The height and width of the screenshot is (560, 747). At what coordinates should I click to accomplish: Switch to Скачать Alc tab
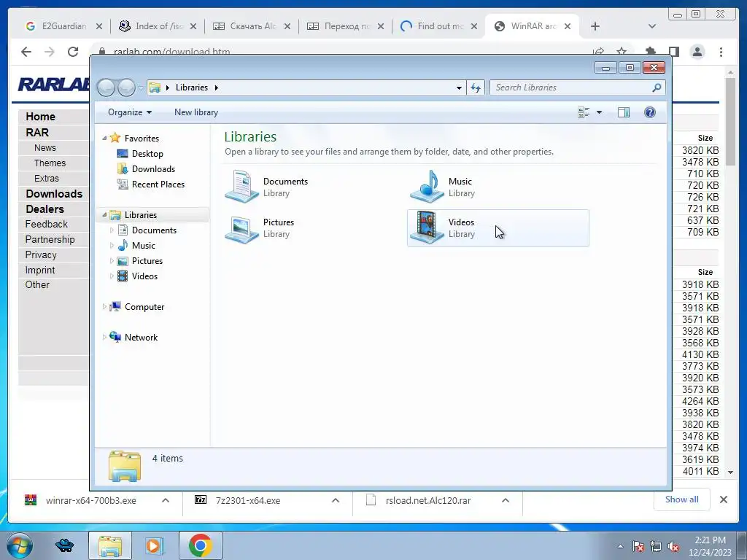[x=252, y=26]
